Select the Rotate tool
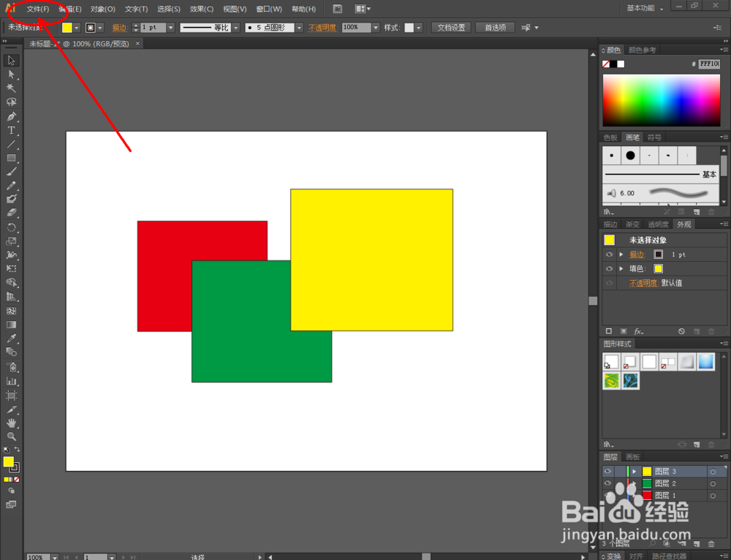The height and width of the screenshot is (560, 731). [11, 227]
